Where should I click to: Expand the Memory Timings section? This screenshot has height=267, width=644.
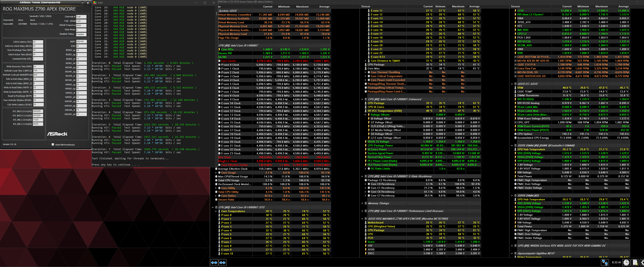pos(362,203)
